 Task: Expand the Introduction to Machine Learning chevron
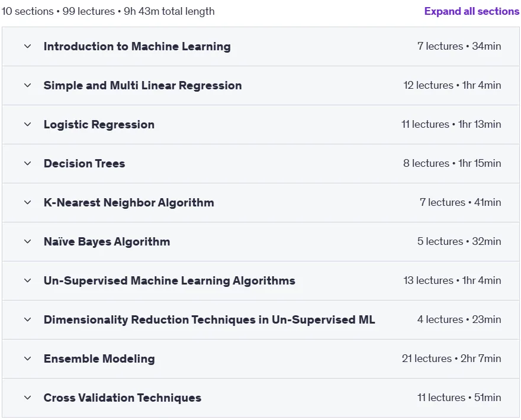(x=28, y=46)
